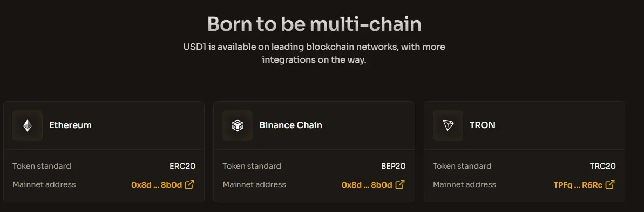Screen dimensions: 644x212
Task: Click the ERC20 token standard value
Action: 182,167
